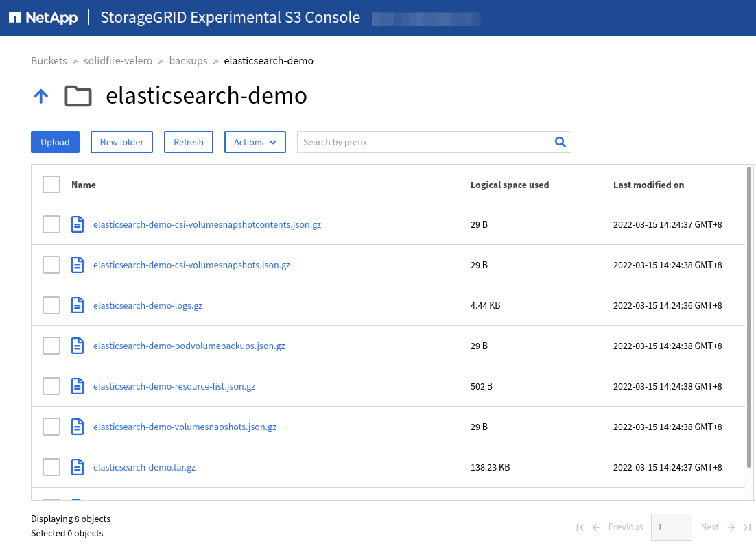The height and width of the screenshot is (546, 756).
Task: Open elasticsearch-demo-volumesnapshots.json.gz file link
Action: [185, 427]
